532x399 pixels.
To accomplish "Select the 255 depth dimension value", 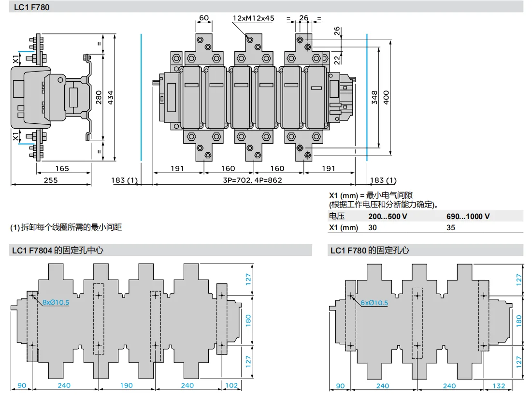I will pyautogui.click(x=50, y=180).
